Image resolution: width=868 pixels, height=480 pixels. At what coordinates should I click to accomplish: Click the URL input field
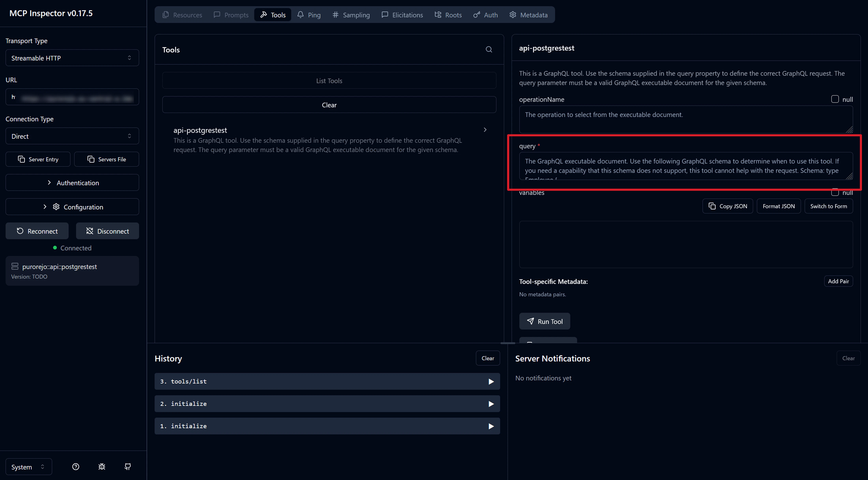pos(72,97)
